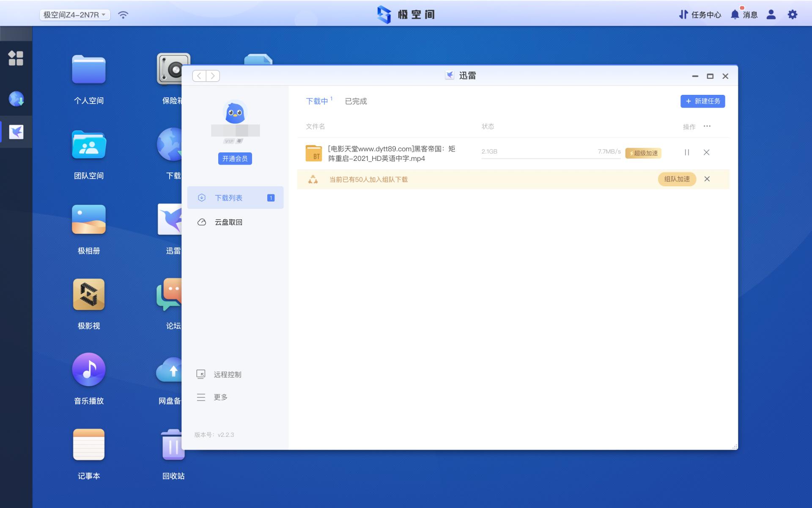Click the 超级加速 super acceleration badge
The height and width of the screenshot is (508, 812).
pos(643,153)
